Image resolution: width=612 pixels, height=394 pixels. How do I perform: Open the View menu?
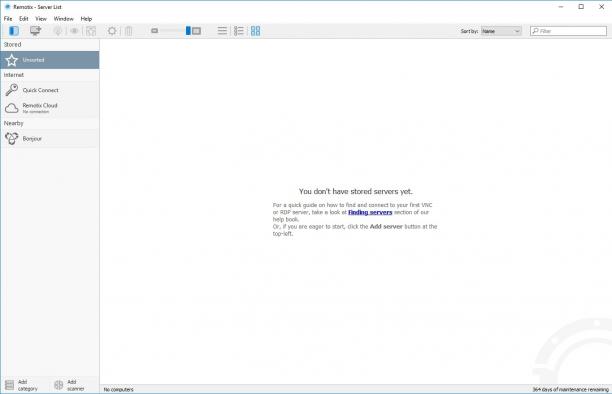tap(41, 18)
